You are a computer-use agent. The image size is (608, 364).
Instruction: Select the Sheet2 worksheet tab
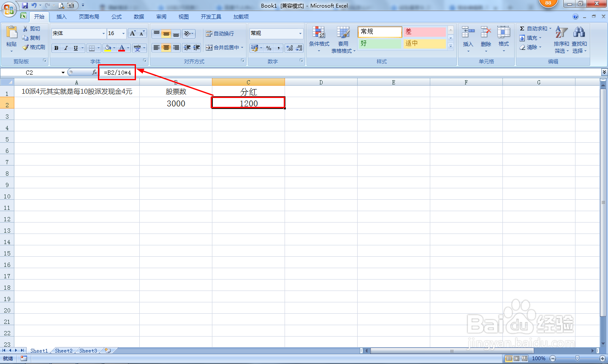(64, 350)
